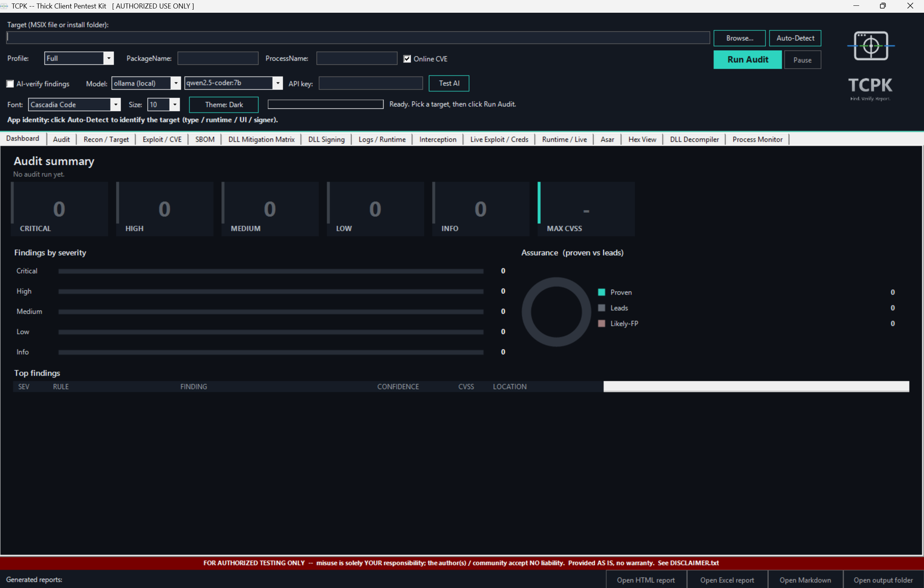Image resolution: width=924 pixels, height=588 pixels.
Task: Open the Recon / Target tab
Action: pyautogui.click(x=106, y=139)
